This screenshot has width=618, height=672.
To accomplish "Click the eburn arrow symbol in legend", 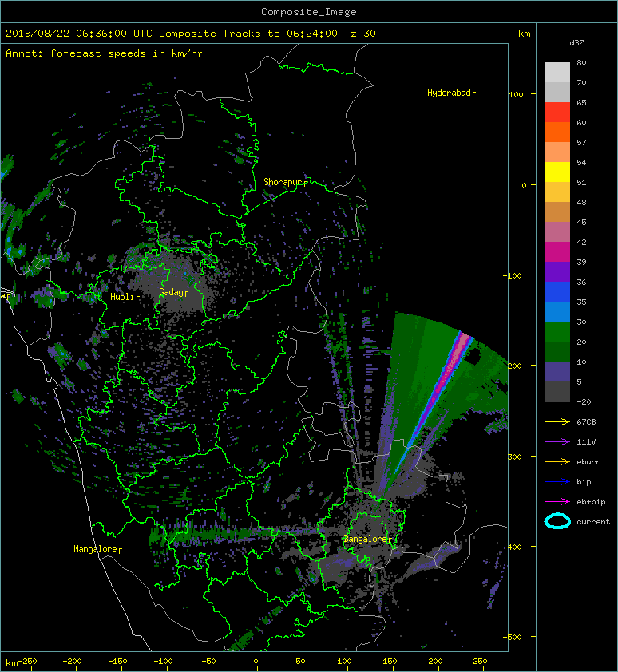I will pos(557,462).
